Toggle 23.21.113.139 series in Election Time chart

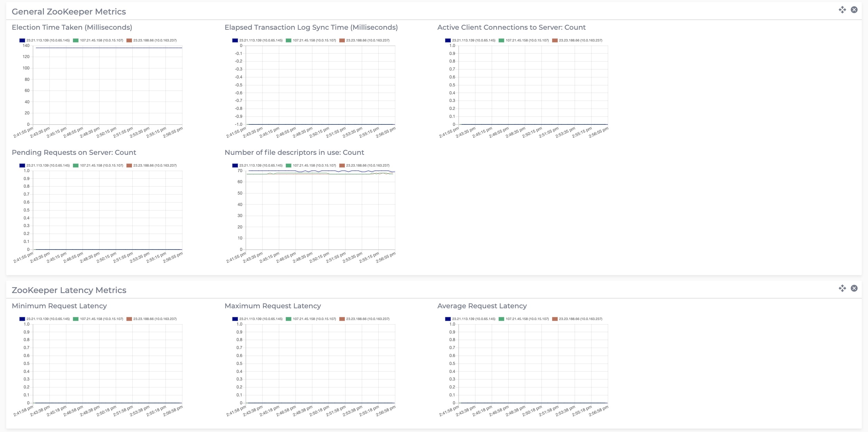pos(48,40)
